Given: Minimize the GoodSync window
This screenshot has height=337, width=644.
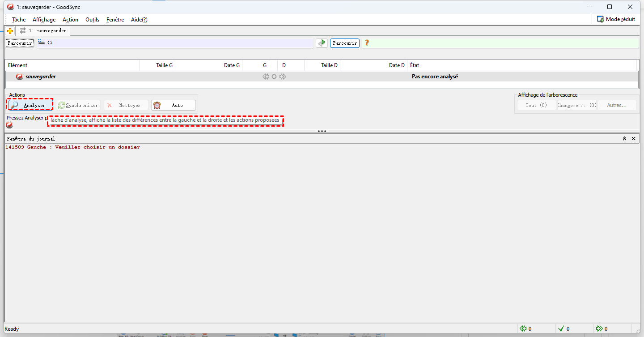Looking at the screenshot, I should tap(589, 7).
